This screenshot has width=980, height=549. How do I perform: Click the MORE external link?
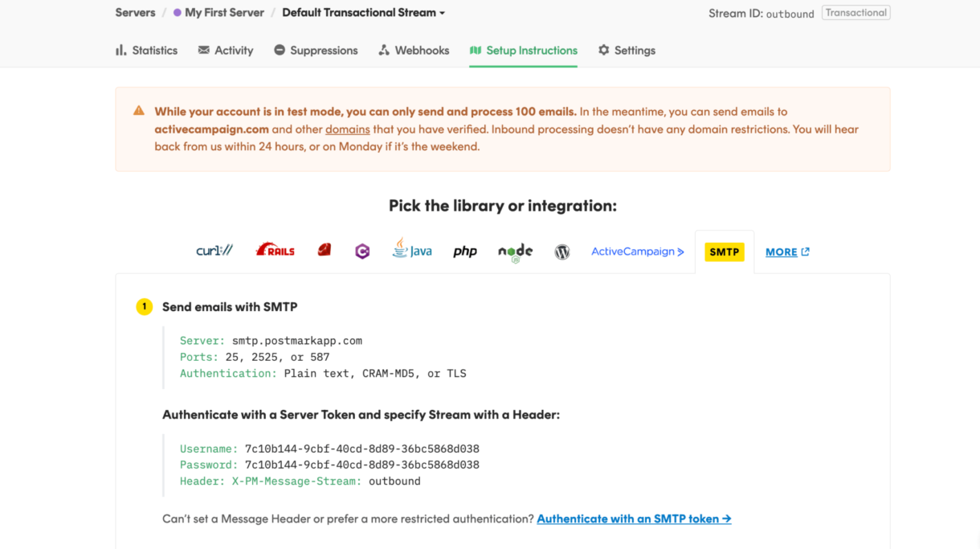[787, 251]
